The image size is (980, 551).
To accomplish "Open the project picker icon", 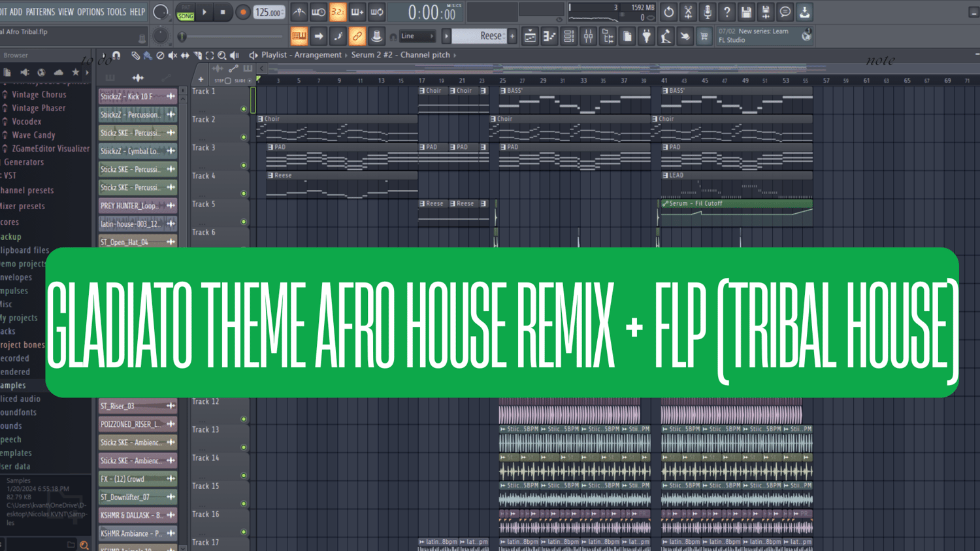I will click(x=627, y=37).
